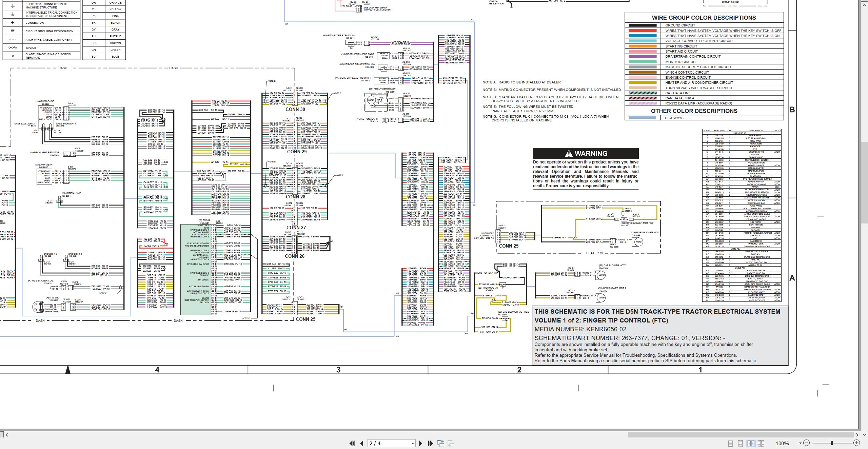Go to the previous page

point(362,443)
